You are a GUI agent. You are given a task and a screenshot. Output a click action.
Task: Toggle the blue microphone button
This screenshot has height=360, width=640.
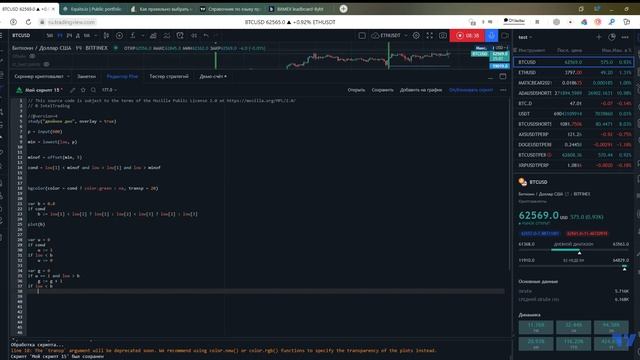point(491,36)
